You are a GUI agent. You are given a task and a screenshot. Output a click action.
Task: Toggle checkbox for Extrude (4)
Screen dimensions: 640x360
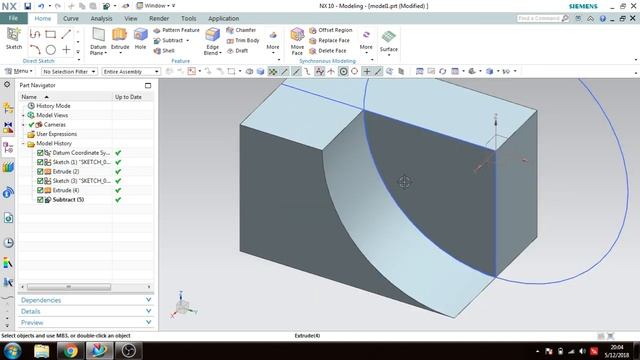coord(40,190)
